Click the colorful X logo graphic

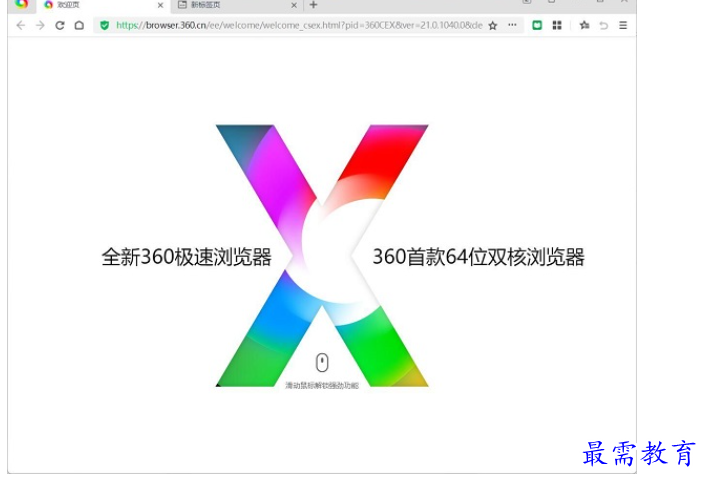pyautogui.click(x=322, y=256)
